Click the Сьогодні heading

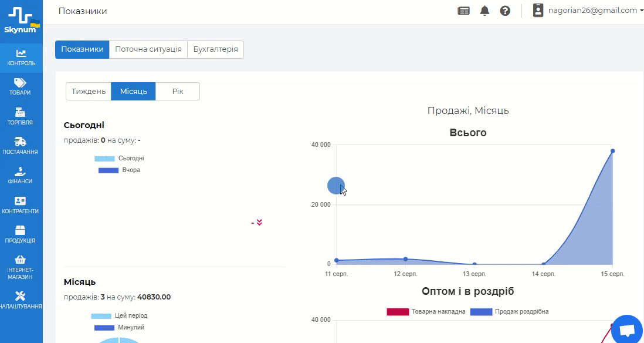(84, 125)
